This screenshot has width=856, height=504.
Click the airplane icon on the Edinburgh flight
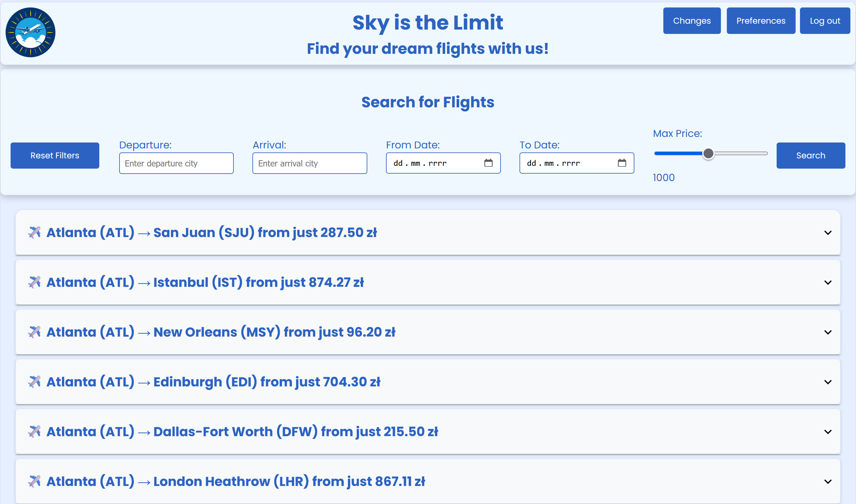point(34,381)
